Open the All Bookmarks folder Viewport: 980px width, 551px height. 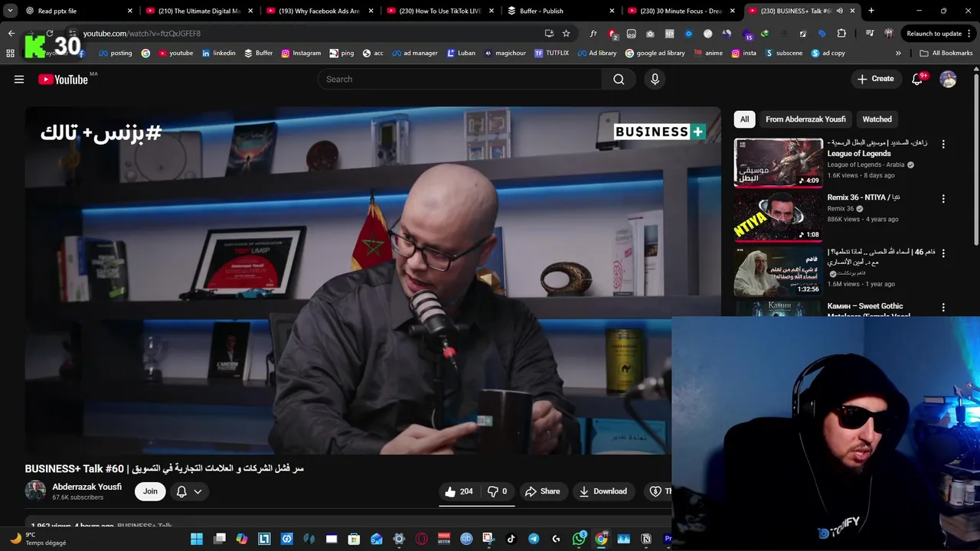tap(946, 54)
